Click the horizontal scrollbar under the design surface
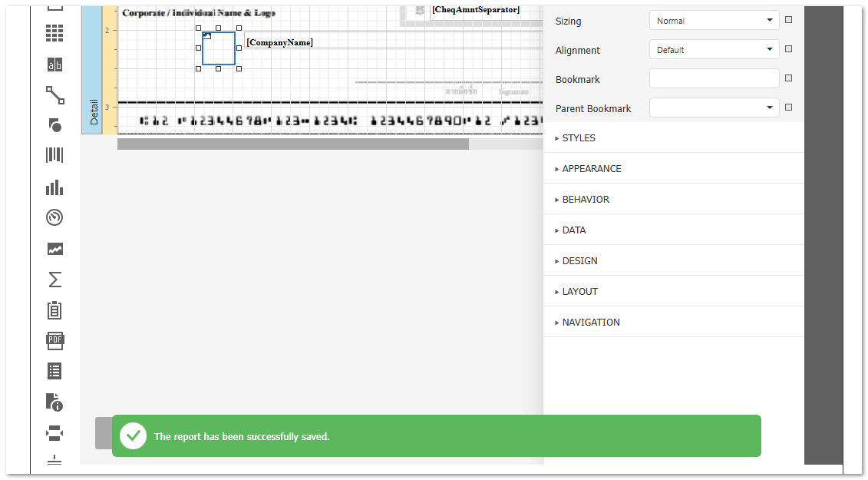868x480 pixels. coord(292,144)
